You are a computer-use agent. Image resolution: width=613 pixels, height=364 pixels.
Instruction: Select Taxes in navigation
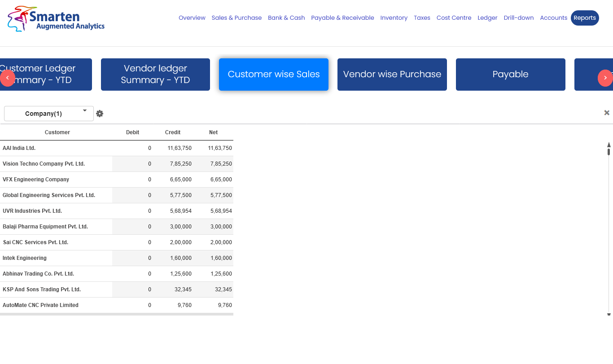coord(422,18)
